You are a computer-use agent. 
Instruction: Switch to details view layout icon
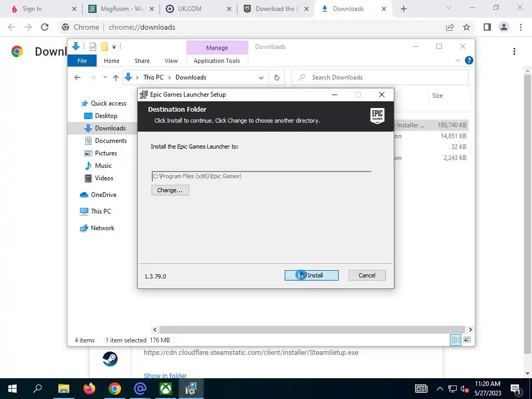coord(456,340)
